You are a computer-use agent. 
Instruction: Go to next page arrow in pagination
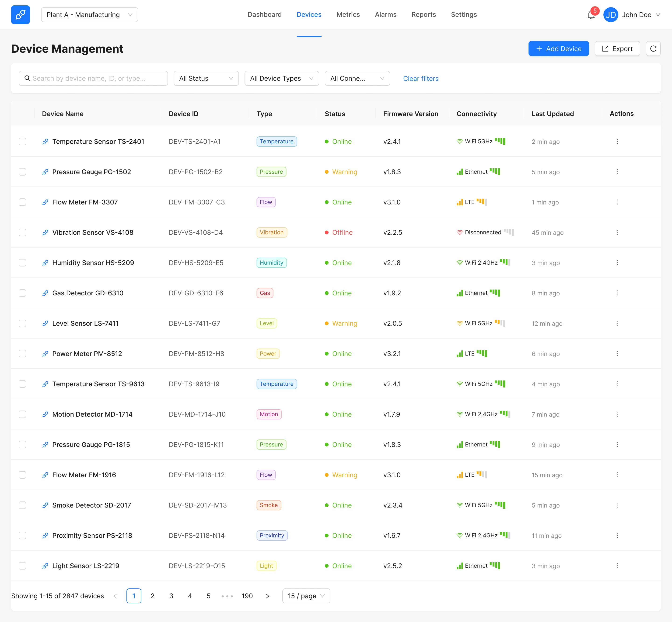pyautogui.click(x=267, y=596)
